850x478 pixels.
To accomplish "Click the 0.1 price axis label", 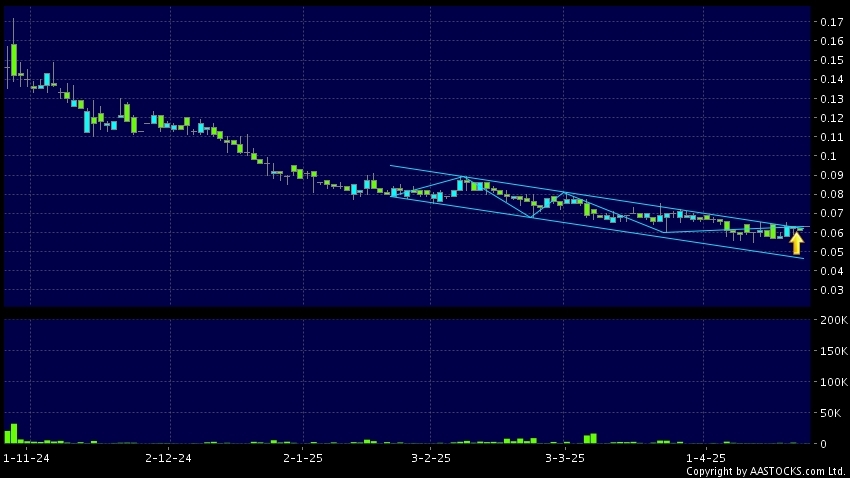I will pyautogui.click(x=828, y=156).
